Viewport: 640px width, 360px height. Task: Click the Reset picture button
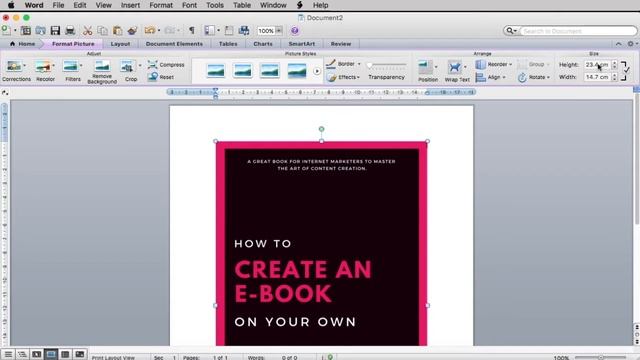pyautogui.click(x=162, y=77)
